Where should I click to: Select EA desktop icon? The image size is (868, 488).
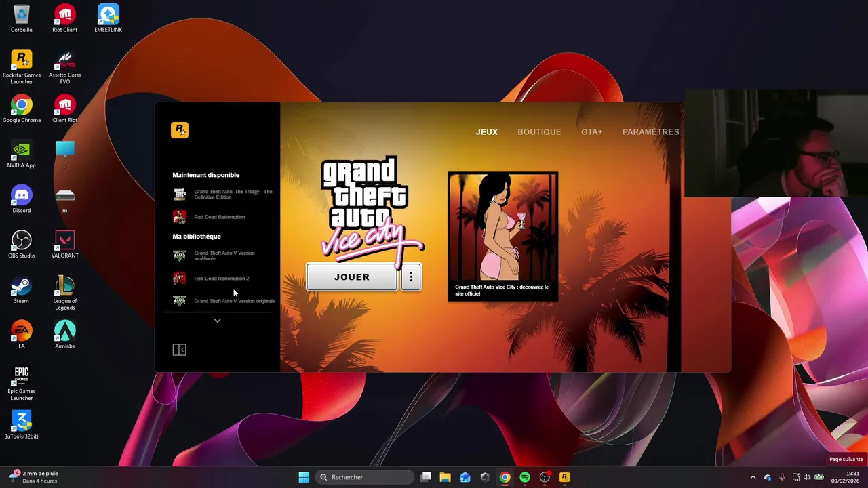[x=22, y=334]
